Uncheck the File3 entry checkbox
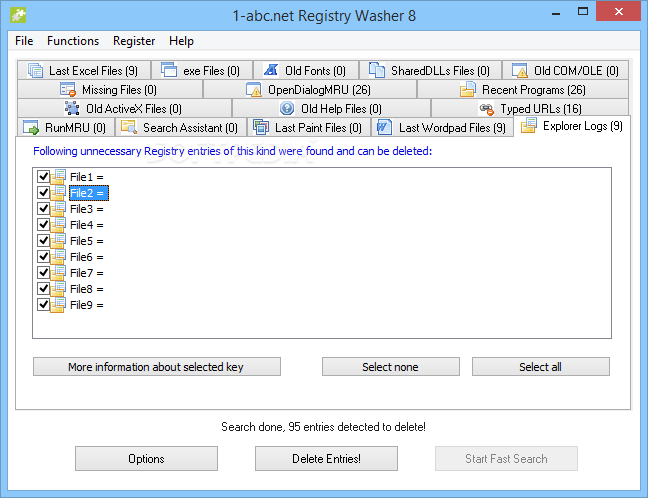Screen dimensions: 648x498 pos(43,208)
